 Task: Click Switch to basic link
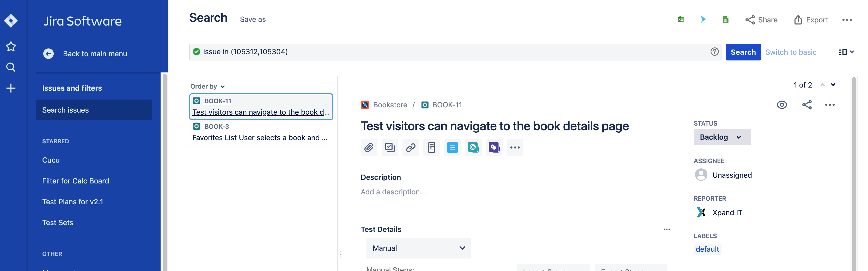coord(791,52)
